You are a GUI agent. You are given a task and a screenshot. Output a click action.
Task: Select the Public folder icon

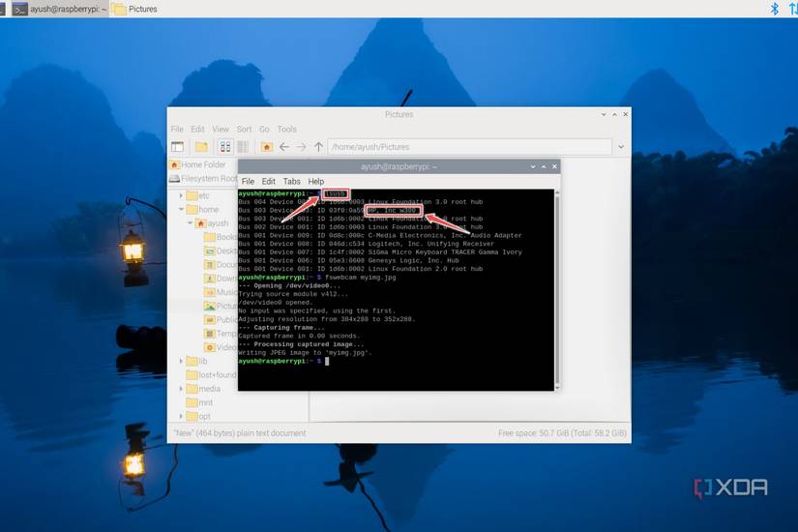point(209,319)
